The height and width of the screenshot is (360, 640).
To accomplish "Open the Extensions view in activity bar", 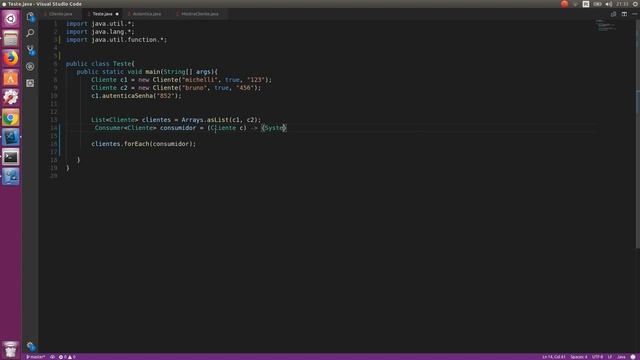I will tap(30, 83).
